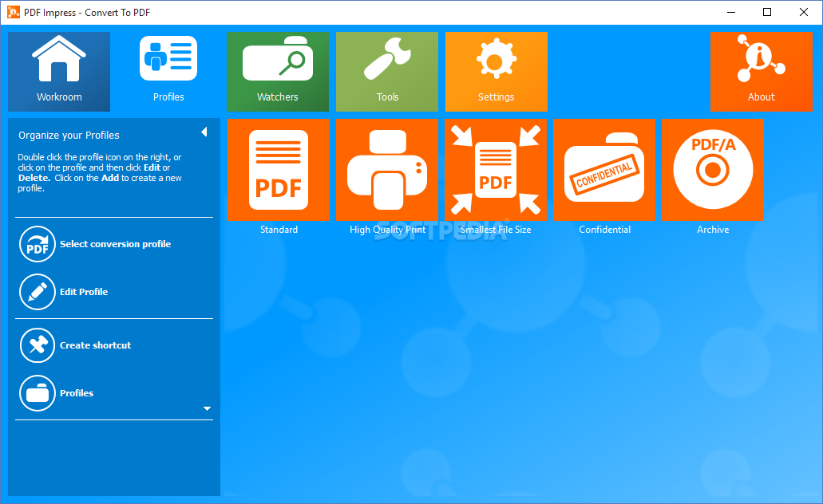
Task: Click the Create shortcut text label
Action: click(x=96, y=345)
